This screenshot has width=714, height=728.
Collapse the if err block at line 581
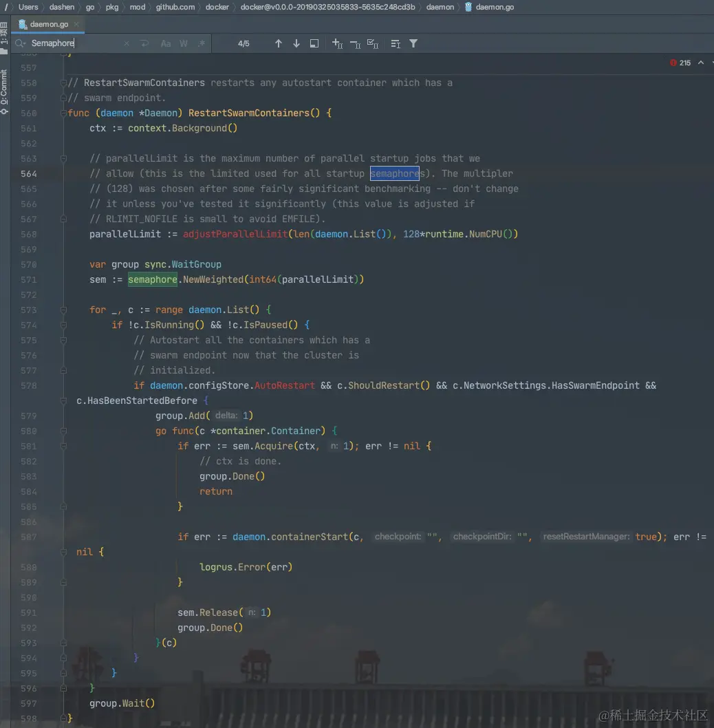[x=63, y=447]
